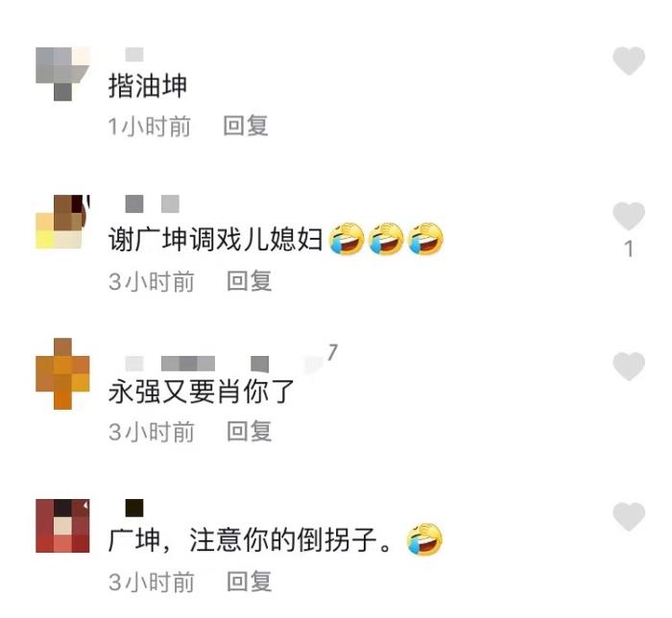The image size is (672, 618).
Task: Open username above 永强又要肖你了 comment
Action: [197, 364]
